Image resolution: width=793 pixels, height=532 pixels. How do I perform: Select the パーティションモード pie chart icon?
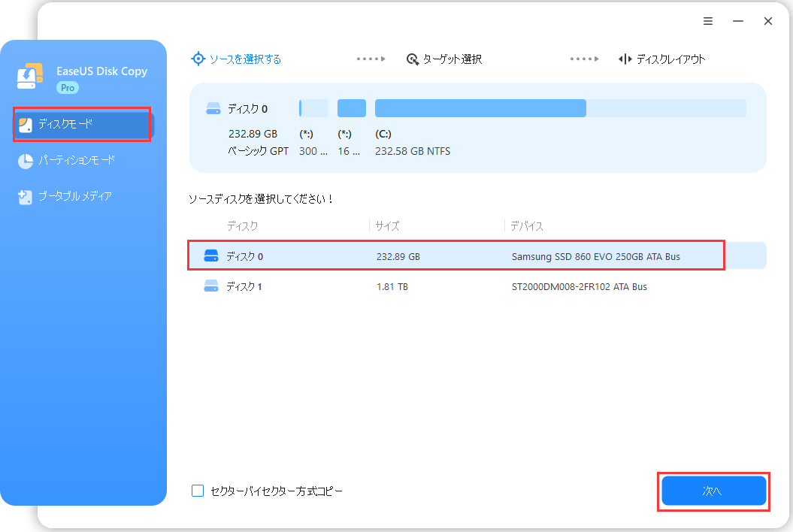[25, 161]
